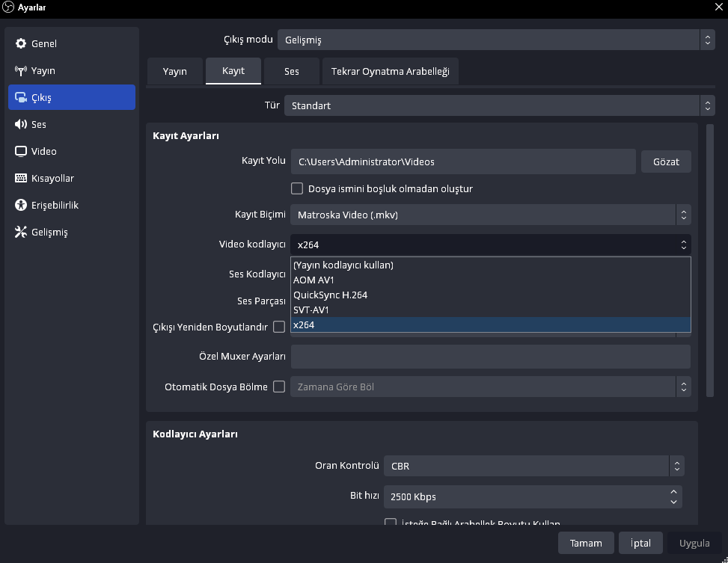Select QuickSync H.264 from encoder list
The image size is (728, 563).
point(330,295)
